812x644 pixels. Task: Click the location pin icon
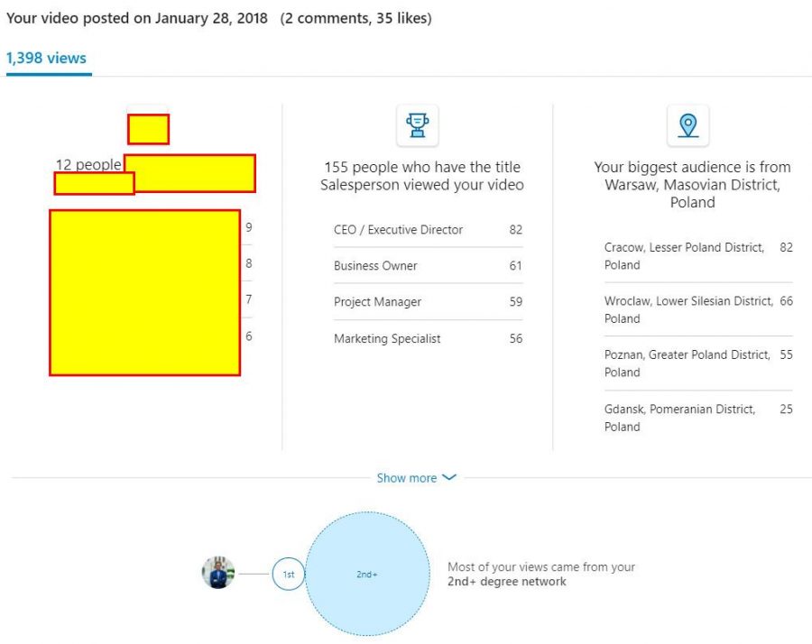click(687, 125)
